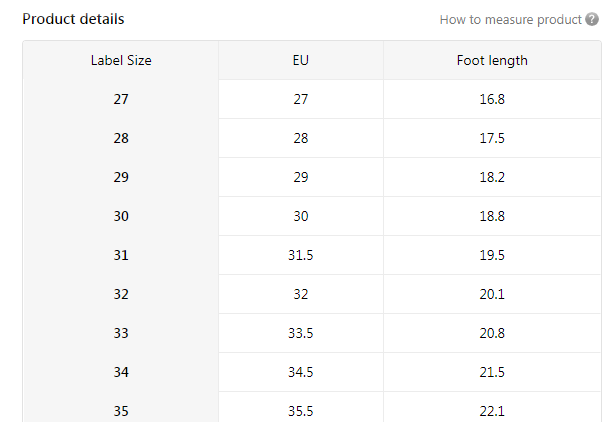Select EU size 35.5 cell
The height and width of the screenshot is (422, 603).
pos(301,410)
